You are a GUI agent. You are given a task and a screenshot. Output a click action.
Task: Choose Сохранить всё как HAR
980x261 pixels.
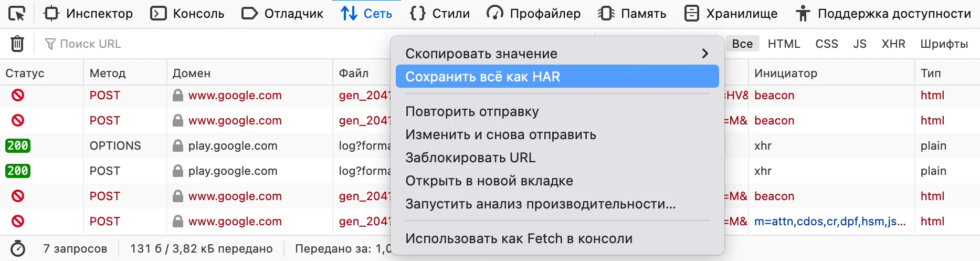tap(557, 77)
